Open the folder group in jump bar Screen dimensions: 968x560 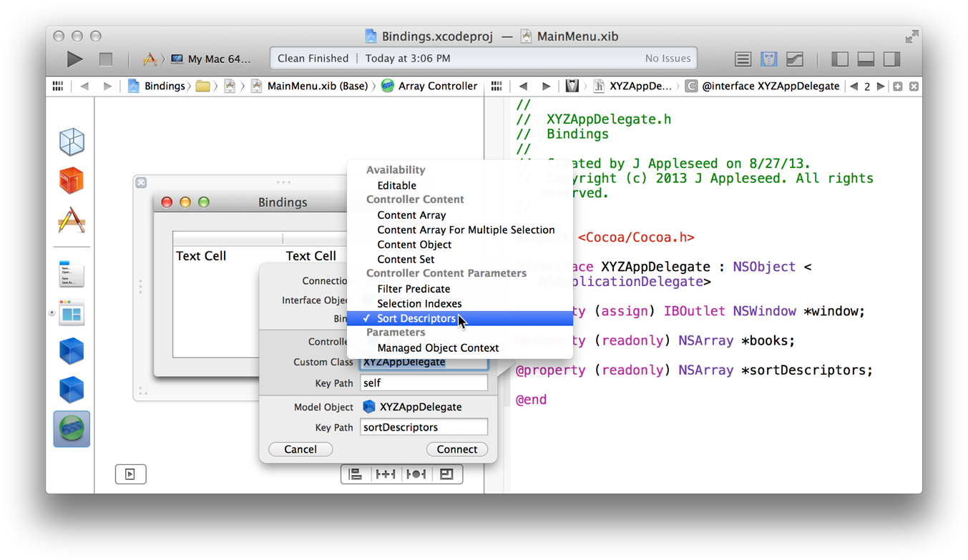(203, 86)
